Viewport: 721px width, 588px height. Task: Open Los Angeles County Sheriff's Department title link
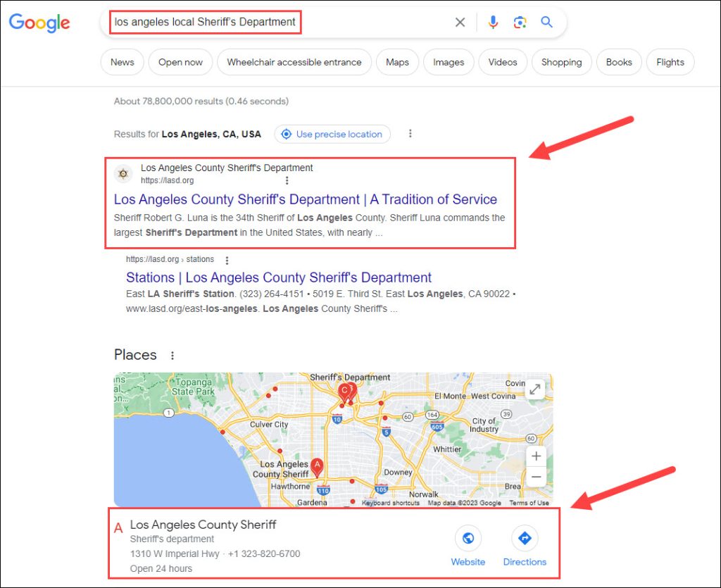[306, 199]
